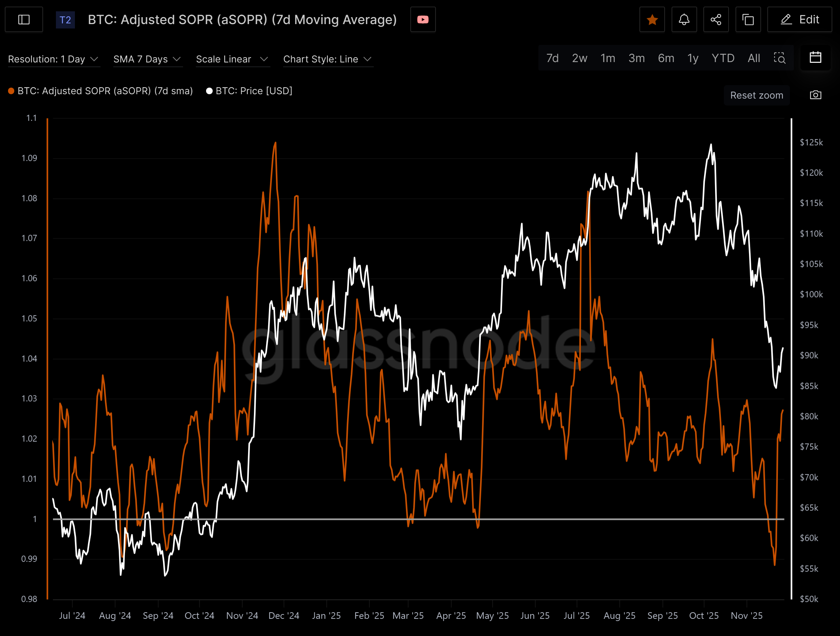
Task: Click the Edit button
Action: click(x=799, y=19)
